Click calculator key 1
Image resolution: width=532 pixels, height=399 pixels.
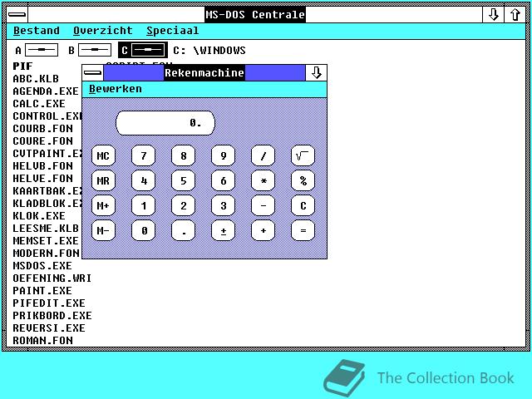(144, 205)
